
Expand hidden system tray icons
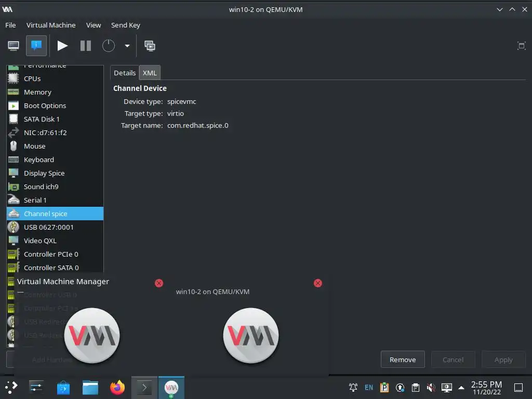click(x=461, y=388)
